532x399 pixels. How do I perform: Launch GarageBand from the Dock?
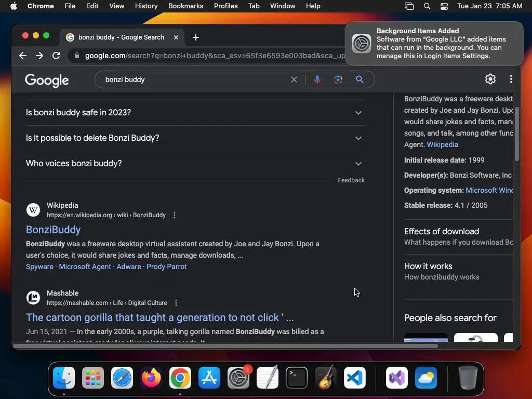pyautogui.click(x=326, y=378)
